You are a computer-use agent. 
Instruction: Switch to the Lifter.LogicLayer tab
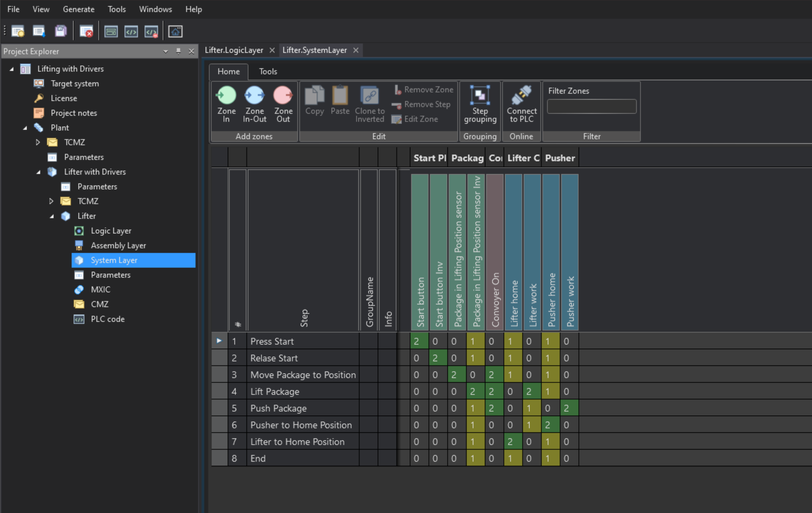tap(234, 50)
